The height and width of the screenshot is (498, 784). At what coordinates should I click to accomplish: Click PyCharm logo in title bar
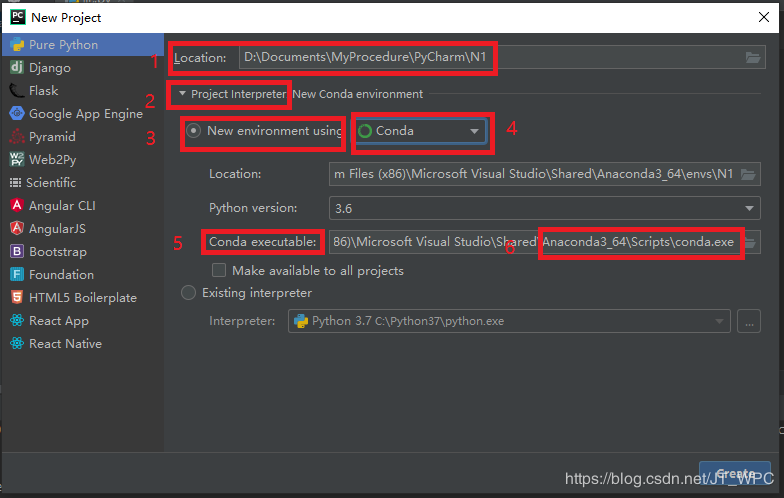[18, 18]
